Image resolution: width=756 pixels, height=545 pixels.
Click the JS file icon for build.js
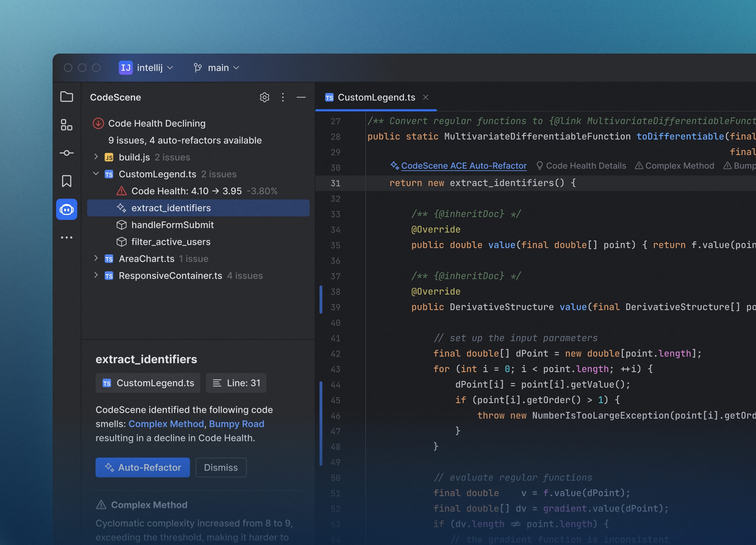coord(109,158)
